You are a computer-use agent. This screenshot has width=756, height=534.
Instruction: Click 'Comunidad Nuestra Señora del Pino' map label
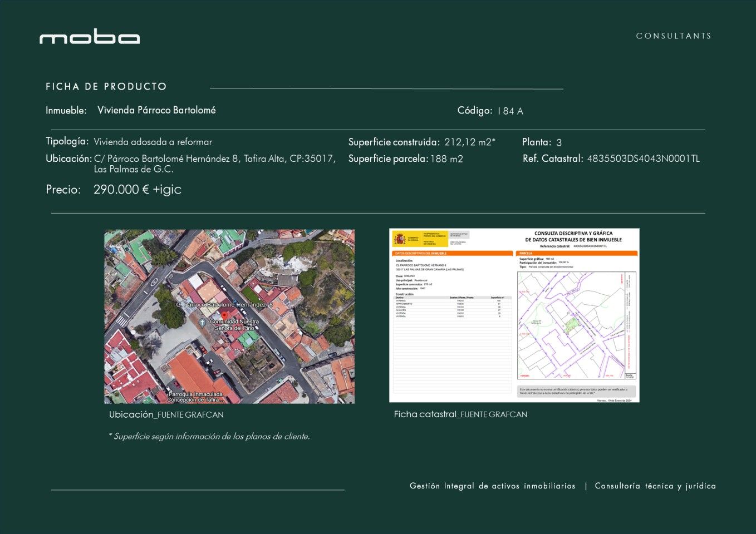[x=234, y=325]
